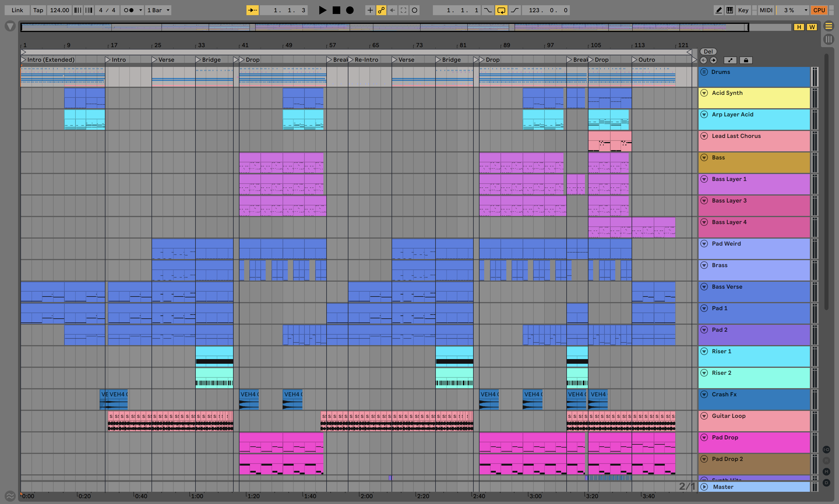The width and height of the screenshot is (839, 504).
Task: Toggle the Follow playback button
Action: pos(252,10)
